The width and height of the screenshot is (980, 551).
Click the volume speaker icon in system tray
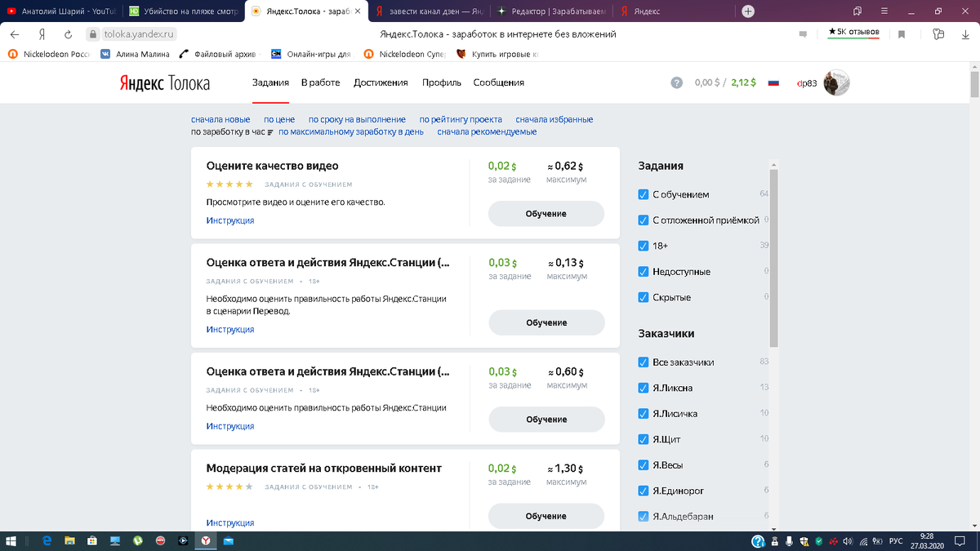click(849, 540)
